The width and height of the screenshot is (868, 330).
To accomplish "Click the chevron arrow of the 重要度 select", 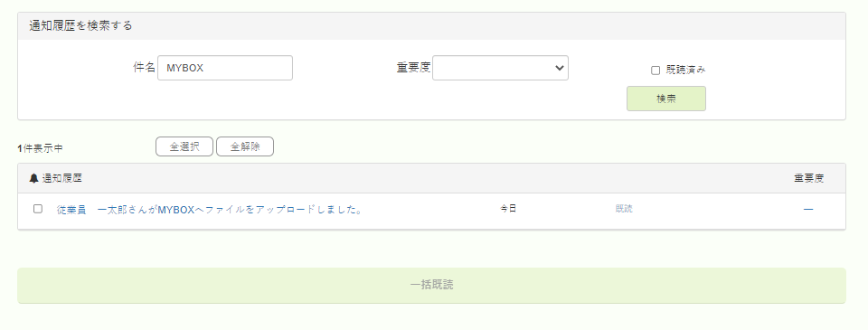I will coord(559,68).
